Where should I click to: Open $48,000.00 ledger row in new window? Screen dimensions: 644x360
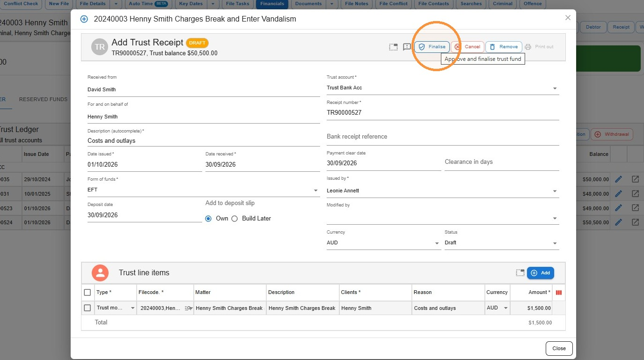pyautogui.click(x=635, y=193)
